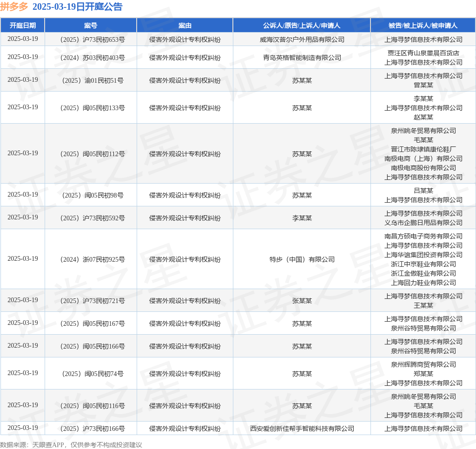476x449 pixels.
Task: Click defendant 南极电商(上海)有限公司
Action: [x=423, y=158]
